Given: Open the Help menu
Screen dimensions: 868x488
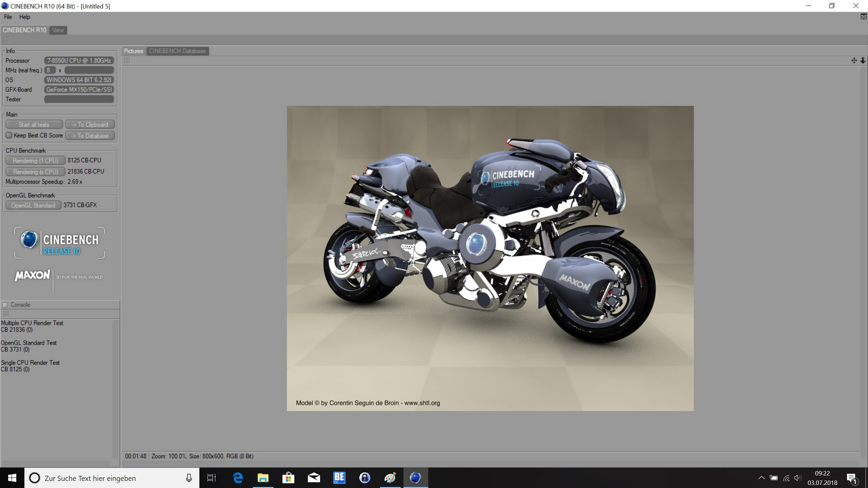Looking at the screenshot, I should 24,17.
